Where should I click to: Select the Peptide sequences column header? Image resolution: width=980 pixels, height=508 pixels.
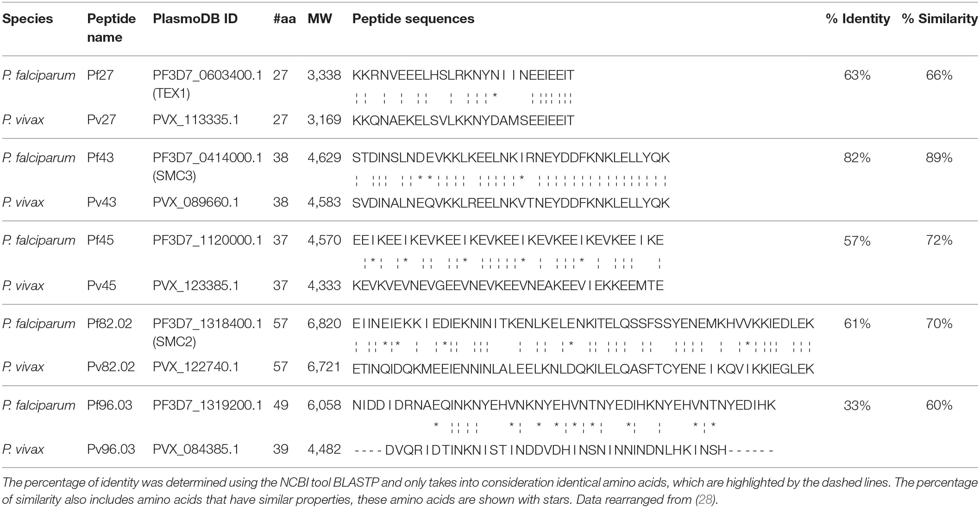[x=413, y=19]
